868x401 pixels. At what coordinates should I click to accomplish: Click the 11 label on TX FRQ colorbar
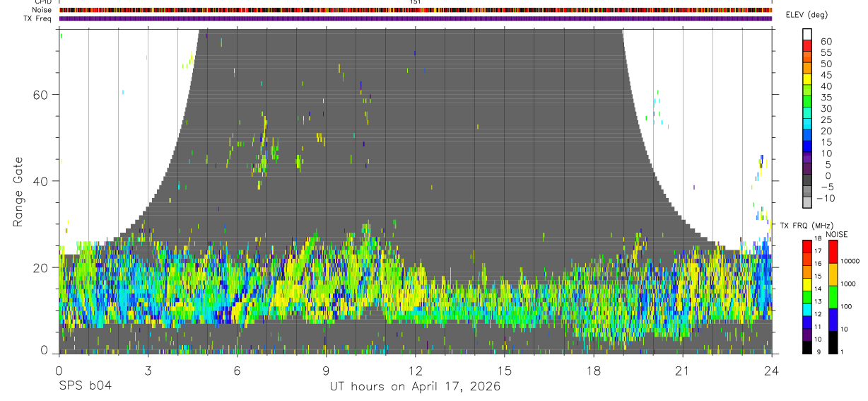[818, 327]
